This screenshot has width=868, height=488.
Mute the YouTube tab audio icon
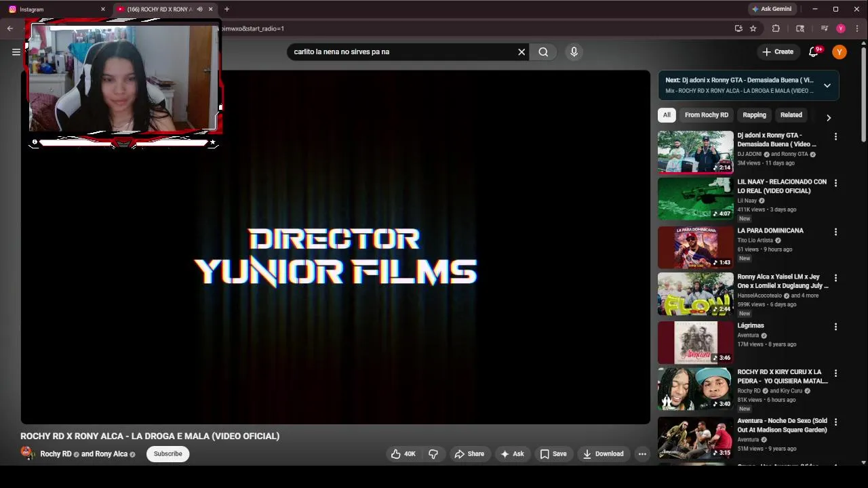coord(199,9)
